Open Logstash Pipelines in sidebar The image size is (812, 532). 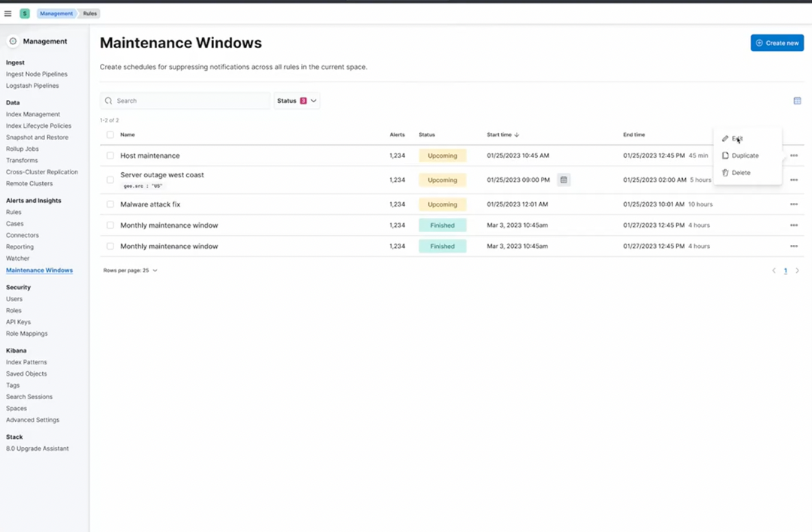coord(32,86)
